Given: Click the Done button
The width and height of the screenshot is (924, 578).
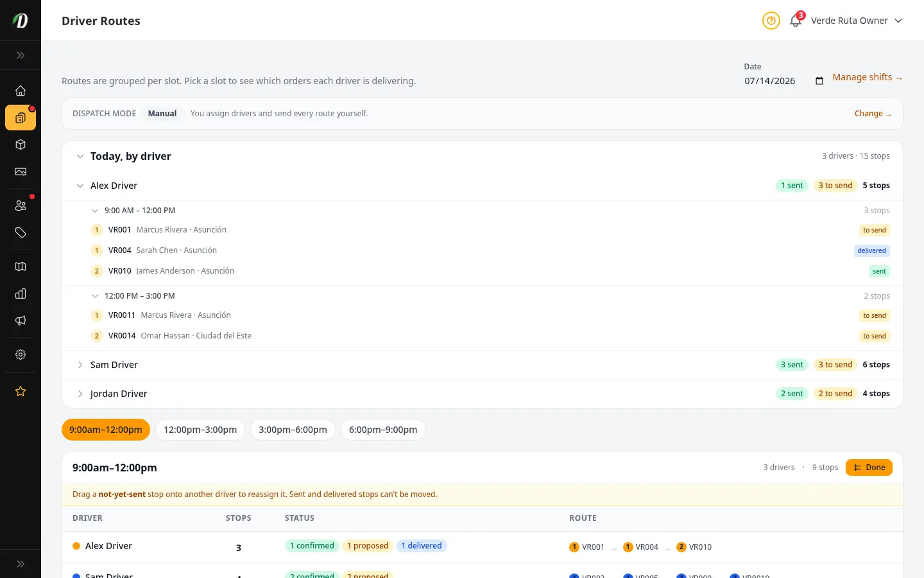Looking at the screenshot, I should (869, 468).
